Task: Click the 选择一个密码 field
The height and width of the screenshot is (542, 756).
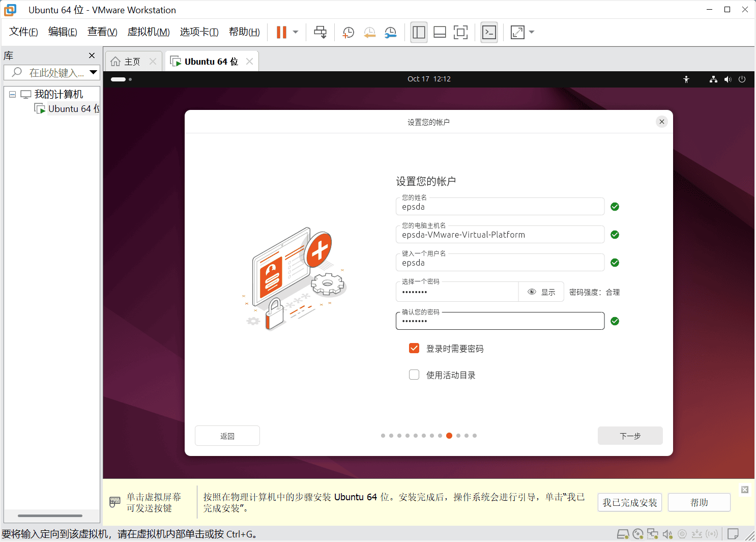Action: coord(457,292)
